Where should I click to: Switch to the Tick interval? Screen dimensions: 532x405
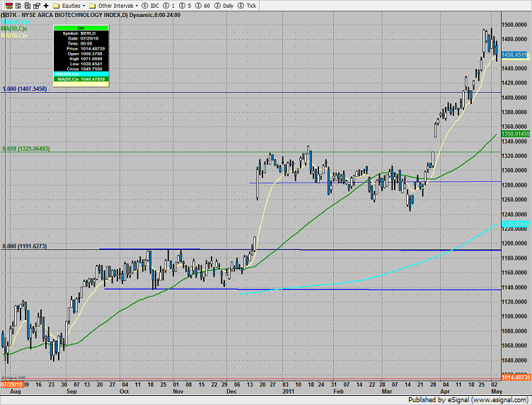[247, 6]
